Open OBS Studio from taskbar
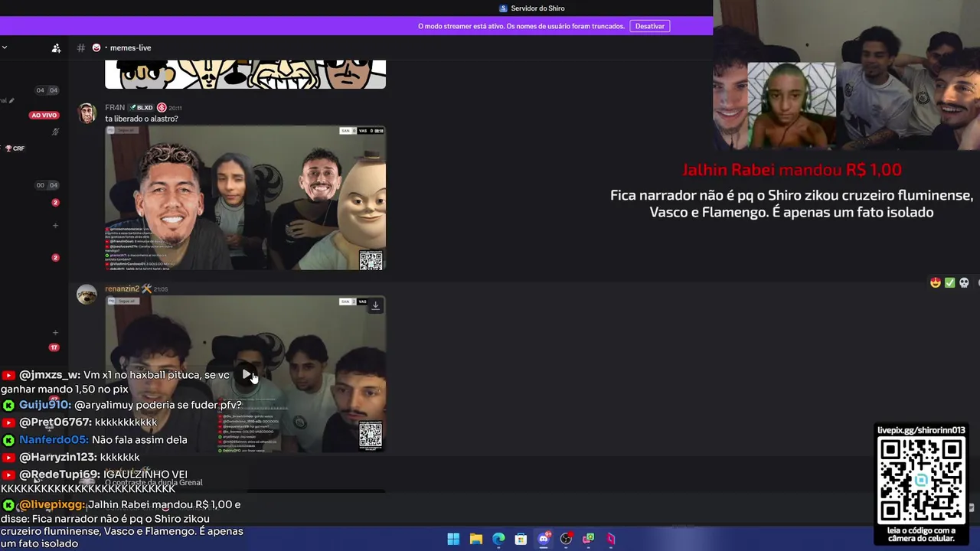Viewport: 980px width, 551px height. click(566, 539)
